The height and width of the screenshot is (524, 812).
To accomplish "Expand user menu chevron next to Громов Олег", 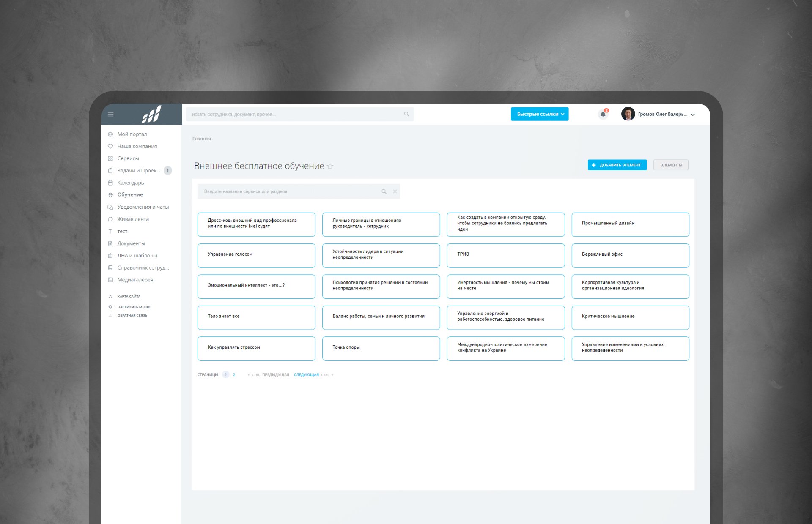I will 693,115.
